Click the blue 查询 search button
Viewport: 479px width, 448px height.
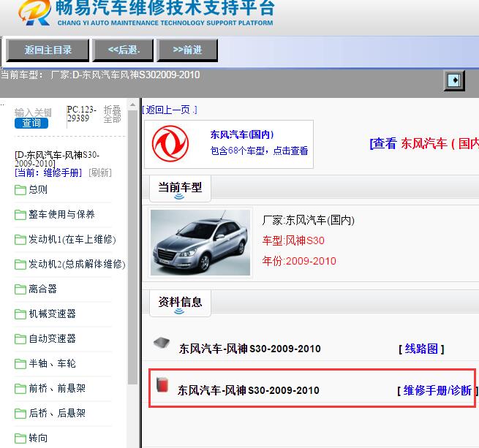(x=31, y=123)
